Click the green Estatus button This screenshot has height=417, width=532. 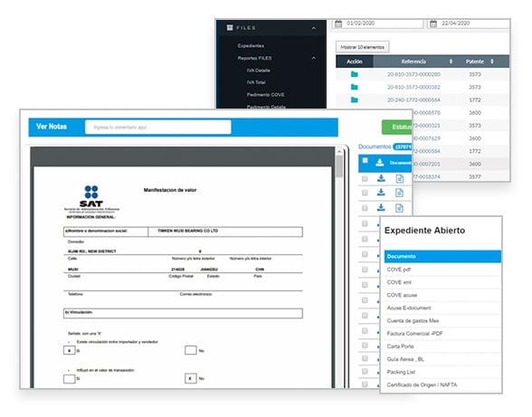(x=397, y=127)
